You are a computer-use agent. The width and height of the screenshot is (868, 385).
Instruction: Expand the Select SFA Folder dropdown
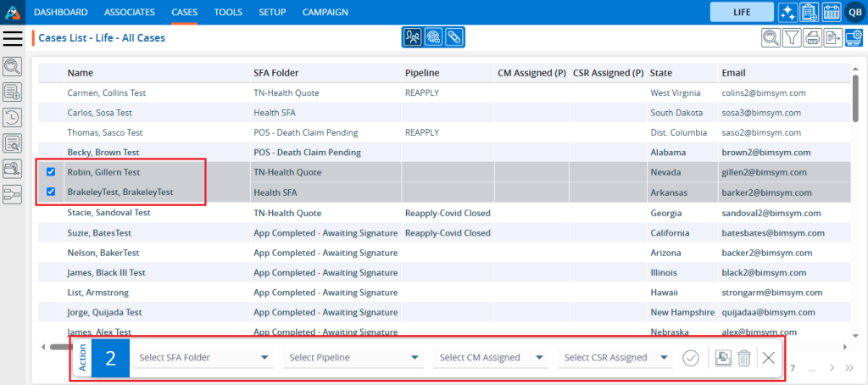203,358
